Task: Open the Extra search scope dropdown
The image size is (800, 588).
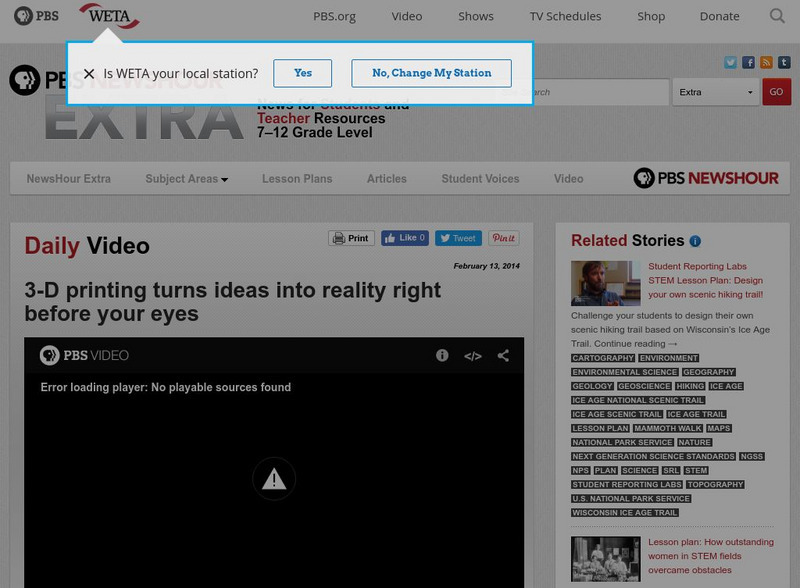Action: coord(716,92)
